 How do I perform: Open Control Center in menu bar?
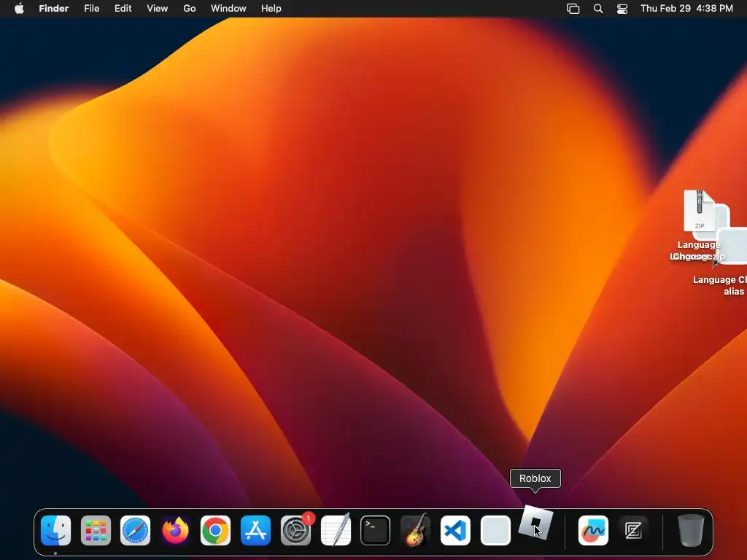[x=622, y=9]
